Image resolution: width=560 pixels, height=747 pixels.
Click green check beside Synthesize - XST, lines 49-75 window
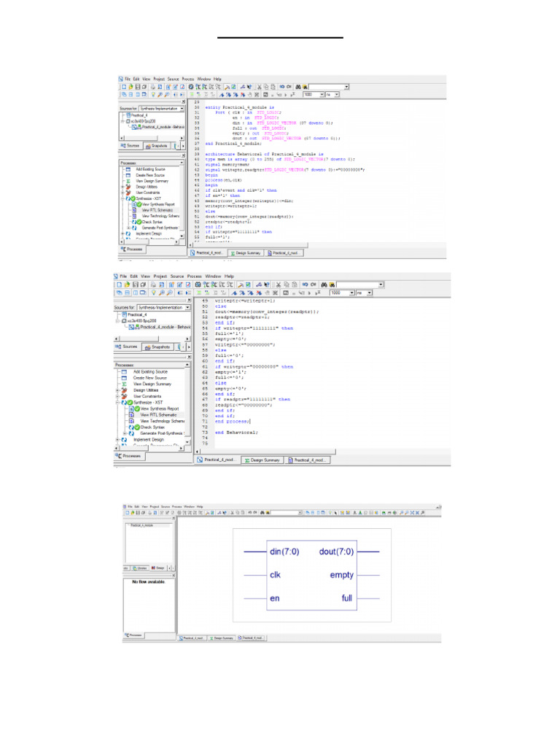click(130, 403)
